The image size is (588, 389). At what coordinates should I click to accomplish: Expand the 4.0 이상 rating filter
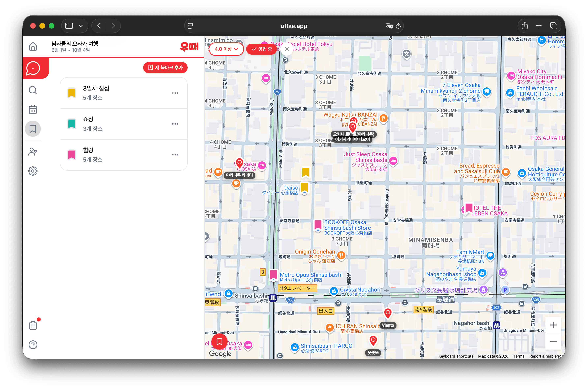pos(226,49)
